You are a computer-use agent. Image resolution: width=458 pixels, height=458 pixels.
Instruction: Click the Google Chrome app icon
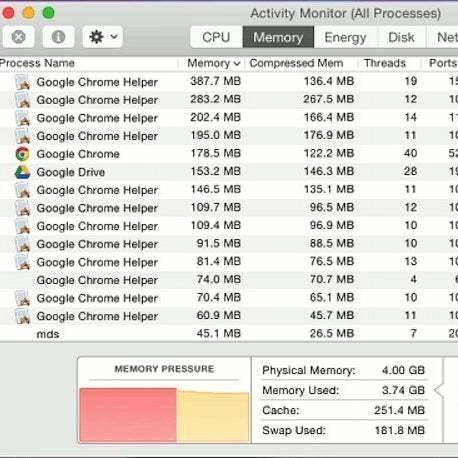coord(23,154)
